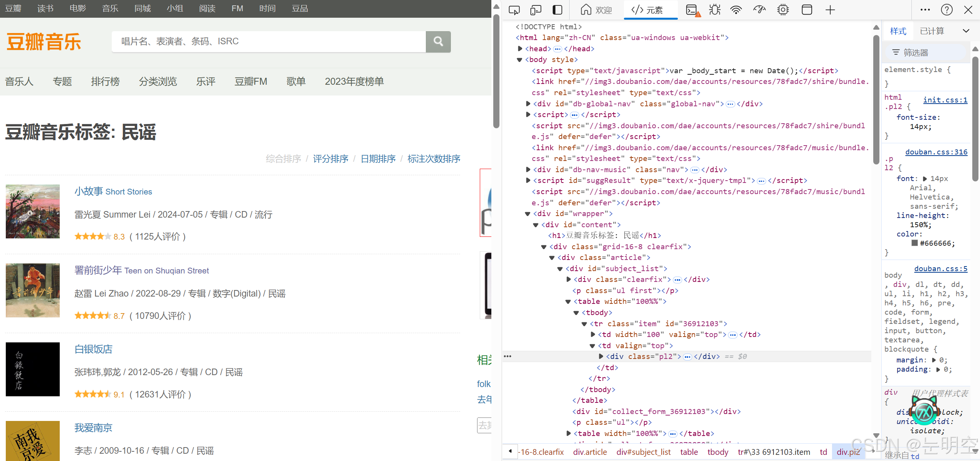Screen dimensions: 980x461
Task: Click the webpage vertical scrollbar
Action: point(496,72)
